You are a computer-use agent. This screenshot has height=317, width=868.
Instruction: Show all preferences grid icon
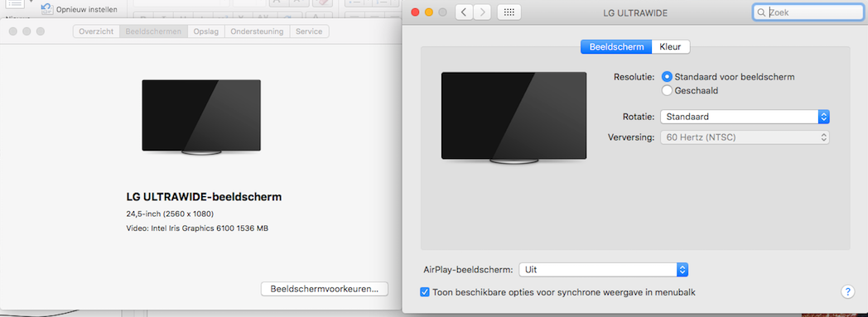509,12
